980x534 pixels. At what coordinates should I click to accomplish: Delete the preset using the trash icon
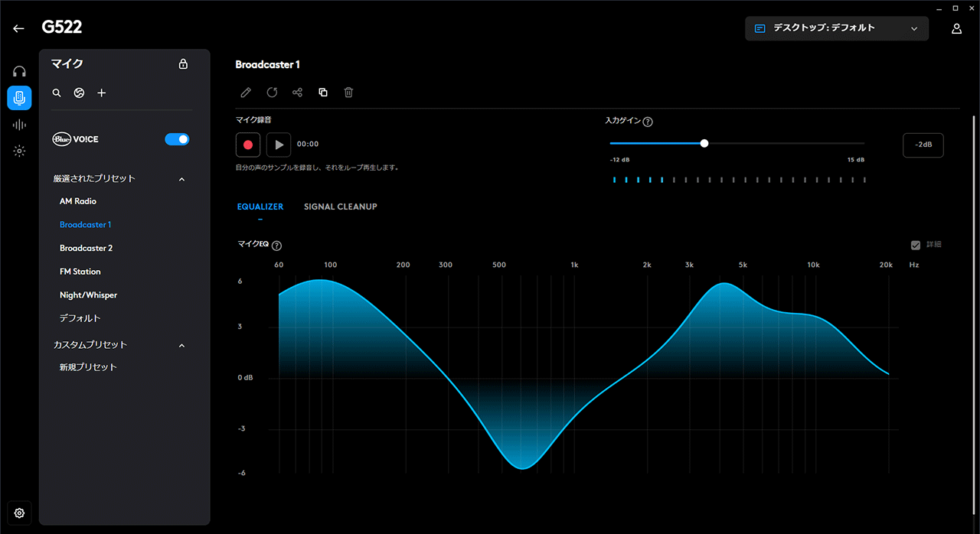[348, 93]
